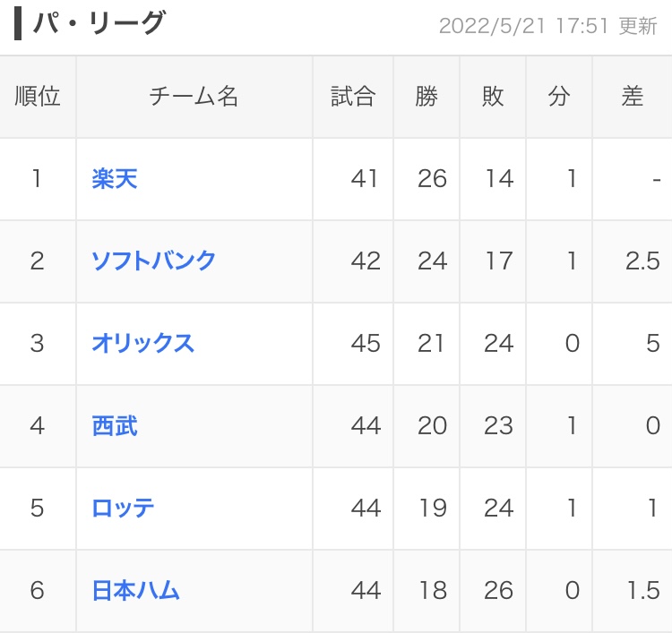Click the 2022/5/21 17:51 更新 timestamp
672x633 pixels.
pyautogui.click(x=547, y=26)
